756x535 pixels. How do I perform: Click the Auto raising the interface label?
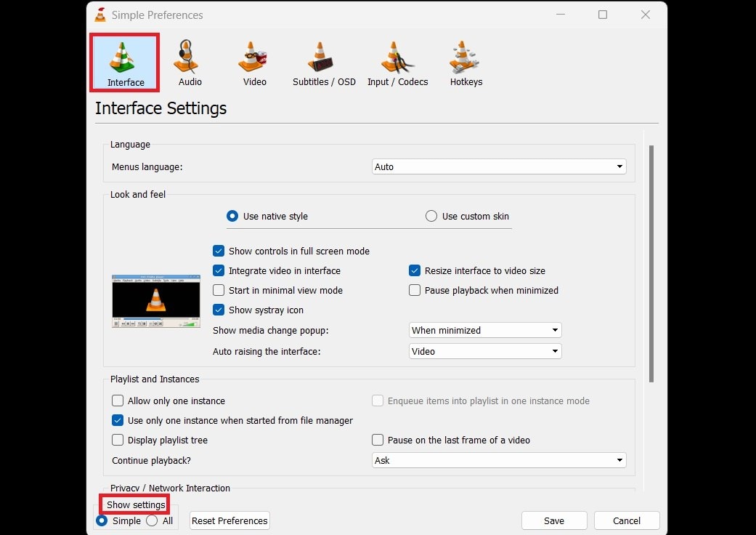click(267, 352)
